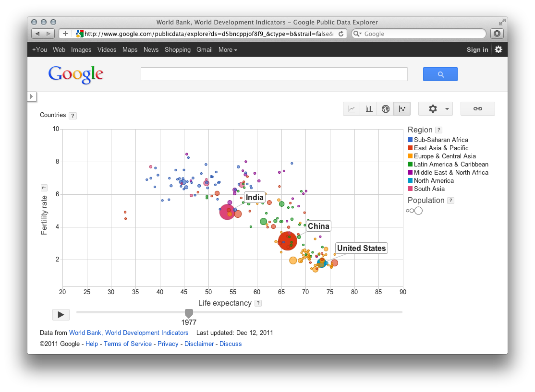Screen dimensions: 535x392
Task: Click the Google search magnifier button
Action: 439,74
